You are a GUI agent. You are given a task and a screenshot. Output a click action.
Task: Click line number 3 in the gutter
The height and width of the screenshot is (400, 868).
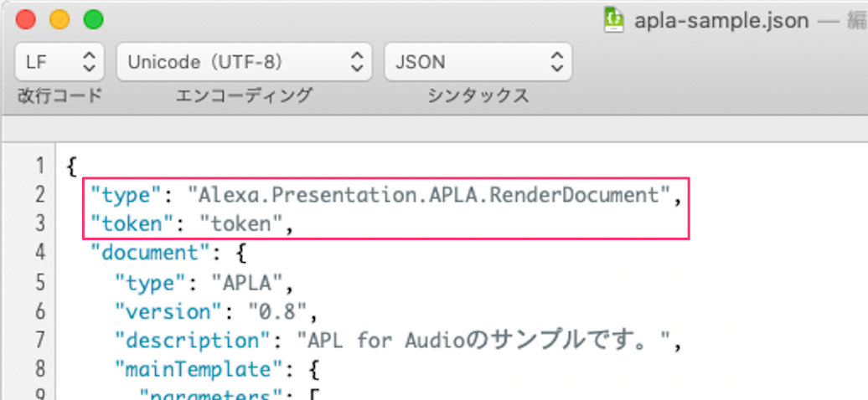[x=39, y=224]
